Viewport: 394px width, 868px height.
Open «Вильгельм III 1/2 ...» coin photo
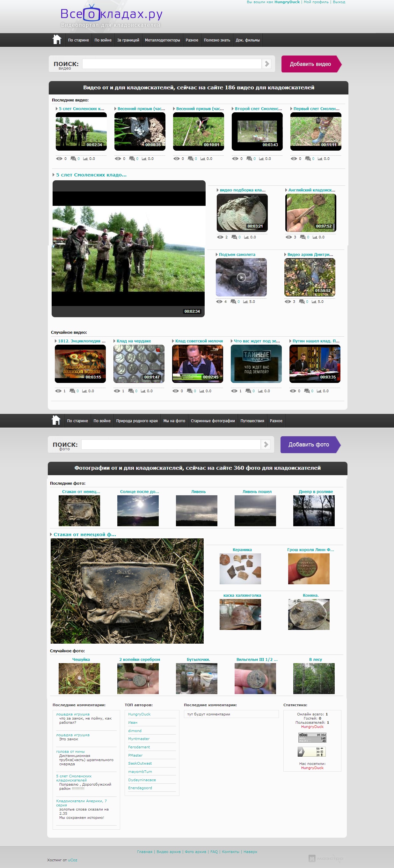[x=255, y=678]
